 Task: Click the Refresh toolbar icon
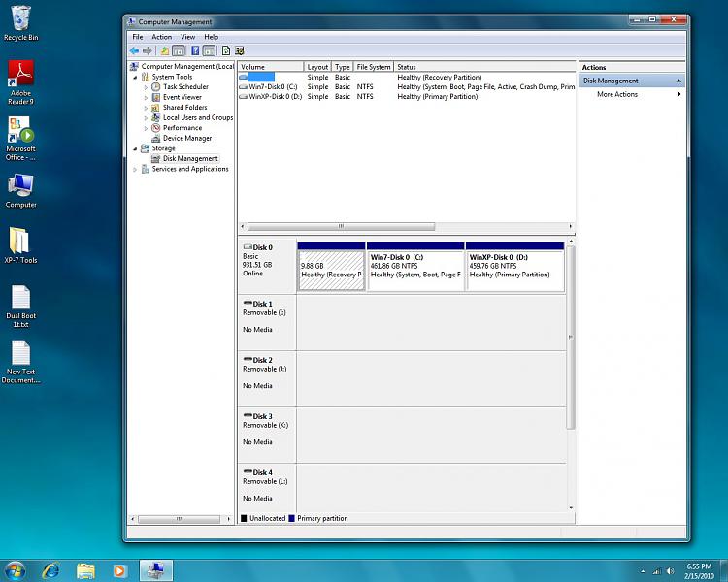(226, 50)
